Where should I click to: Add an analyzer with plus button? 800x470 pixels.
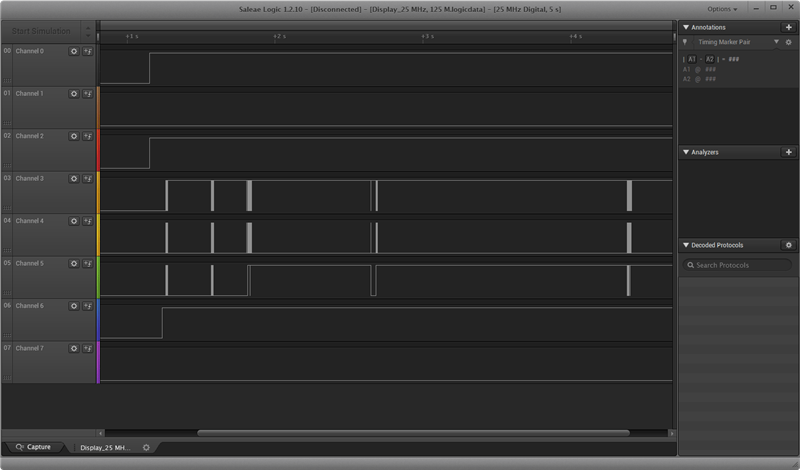788,152
